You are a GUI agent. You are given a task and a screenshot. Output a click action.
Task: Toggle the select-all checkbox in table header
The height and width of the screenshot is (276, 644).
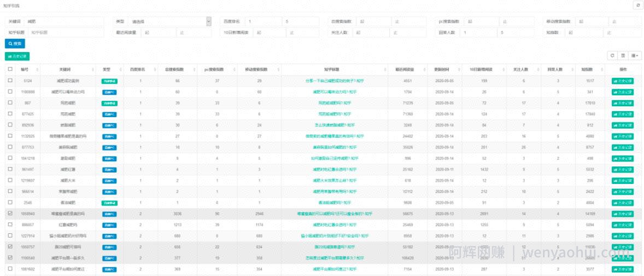(x=10, y=69)
